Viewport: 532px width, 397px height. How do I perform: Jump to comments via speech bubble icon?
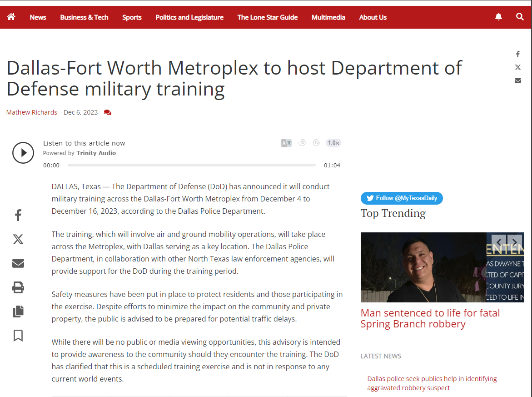pos(108,112)
